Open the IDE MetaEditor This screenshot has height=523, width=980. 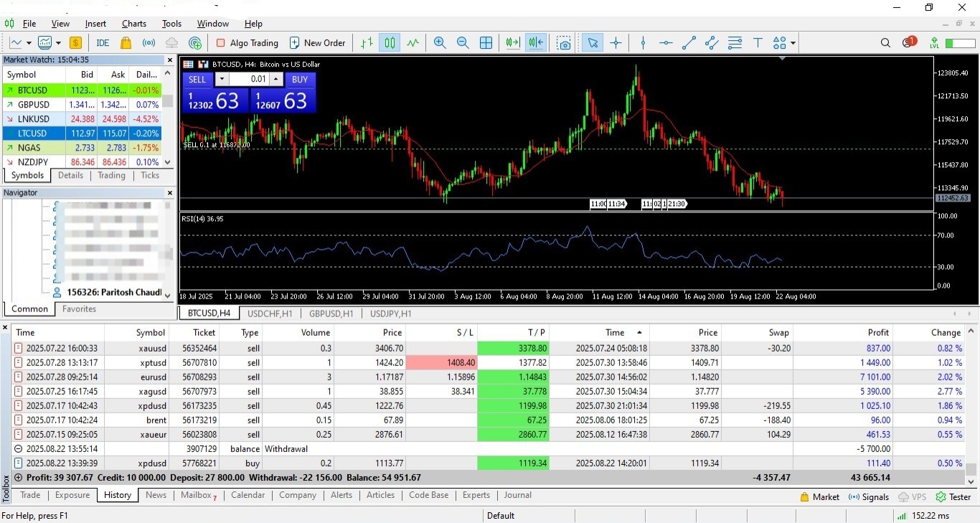103,43
